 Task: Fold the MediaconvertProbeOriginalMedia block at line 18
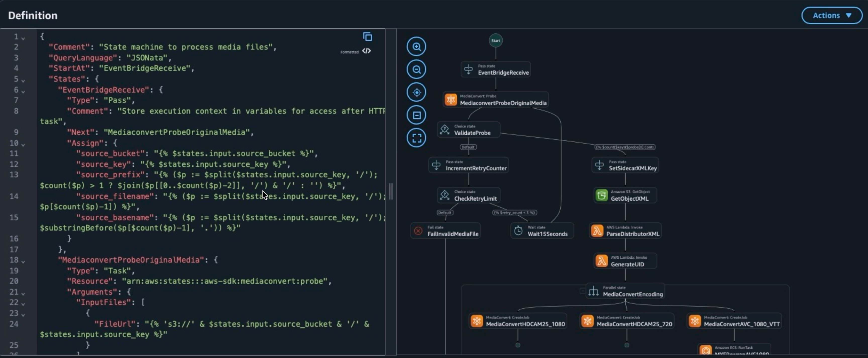pyautogui.click(x=23, y=261)
